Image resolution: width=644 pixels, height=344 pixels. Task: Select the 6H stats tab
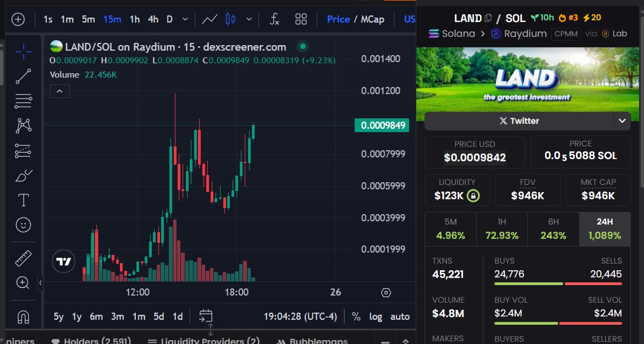click(553, 229)
